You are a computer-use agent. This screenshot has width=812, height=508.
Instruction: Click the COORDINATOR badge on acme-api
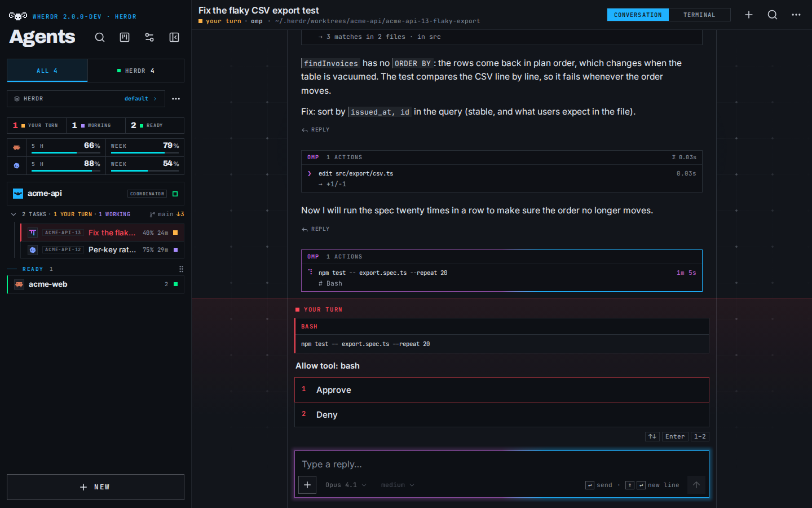tap(147, 194)
